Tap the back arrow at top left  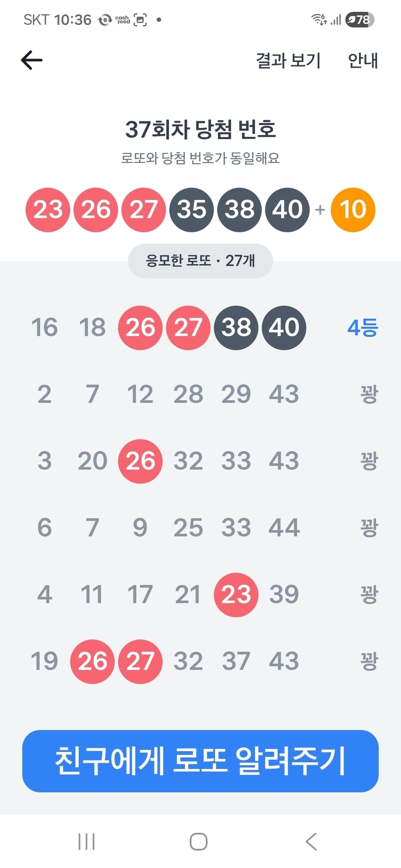(32, 60)
